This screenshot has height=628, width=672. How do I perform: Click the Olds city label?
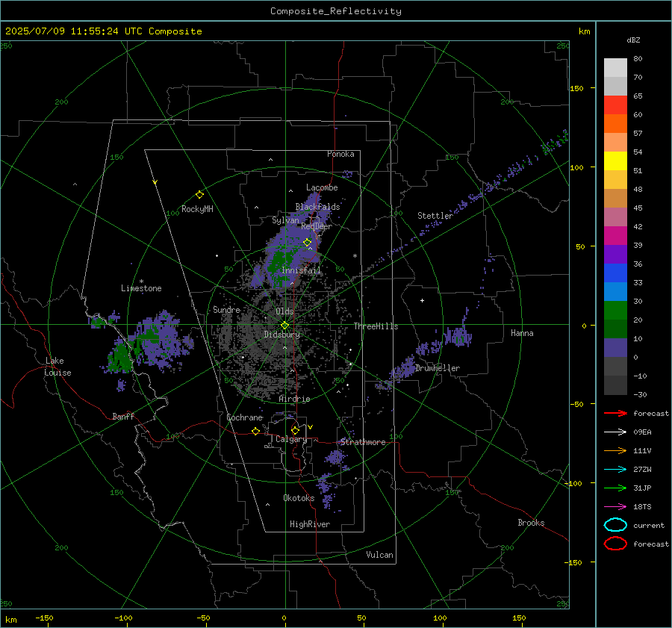[x=284, y=311]
